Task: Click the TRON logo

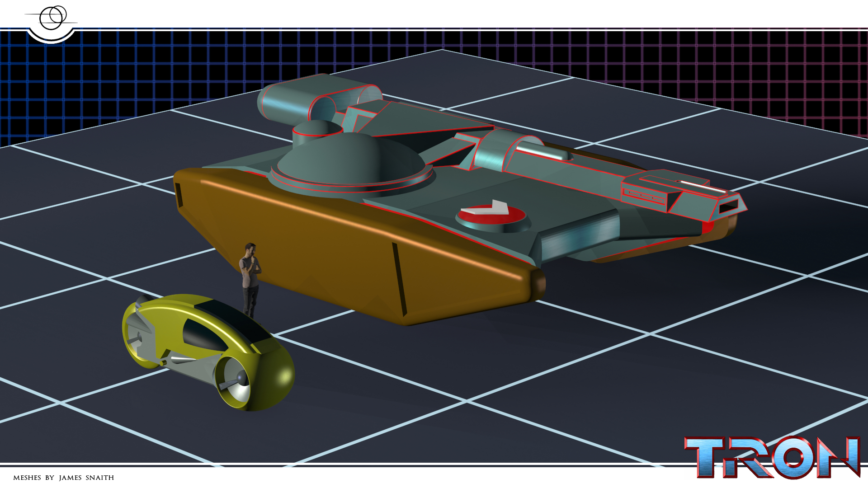Action: point(772,457)
